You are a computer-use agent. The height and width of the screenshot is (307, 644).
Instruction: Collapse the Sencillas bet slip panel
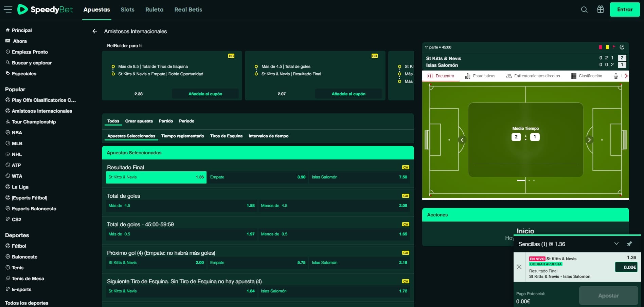point(616,244)
